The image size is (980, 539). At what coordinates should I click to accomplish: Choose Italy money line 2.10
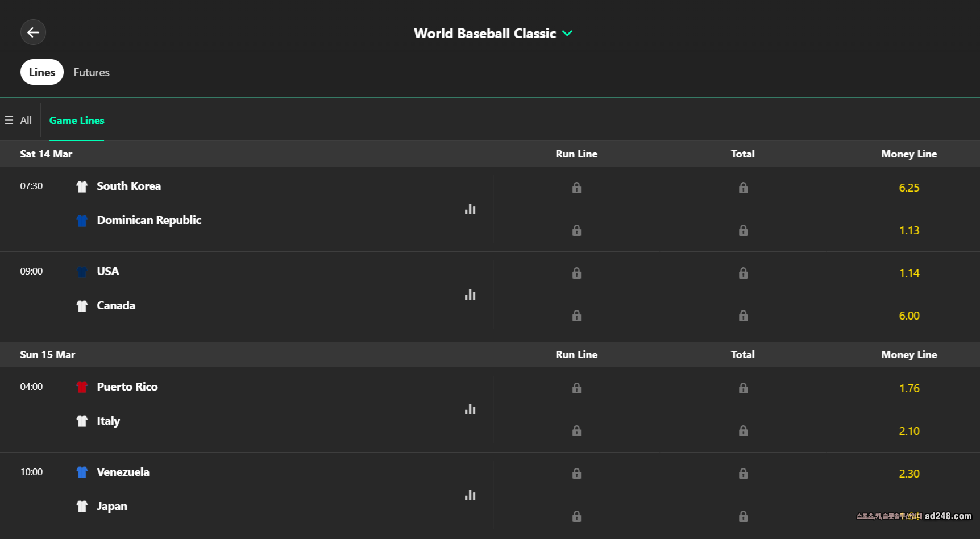tap(908, 431)
